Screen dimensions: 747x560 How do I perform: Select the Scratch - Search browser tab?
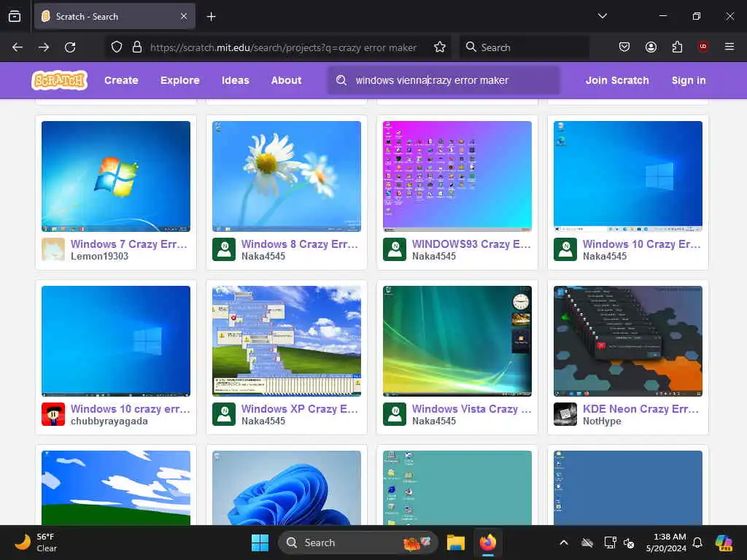[115, 16]
